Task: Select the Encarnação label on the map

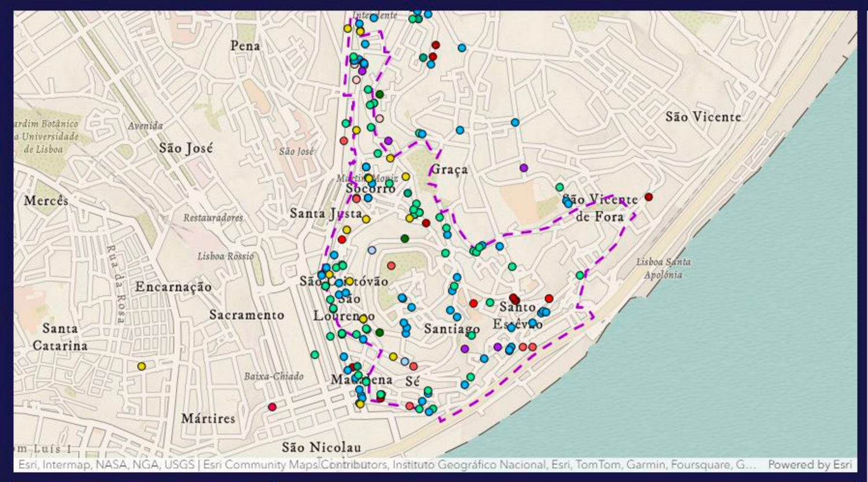Action: 173,287
